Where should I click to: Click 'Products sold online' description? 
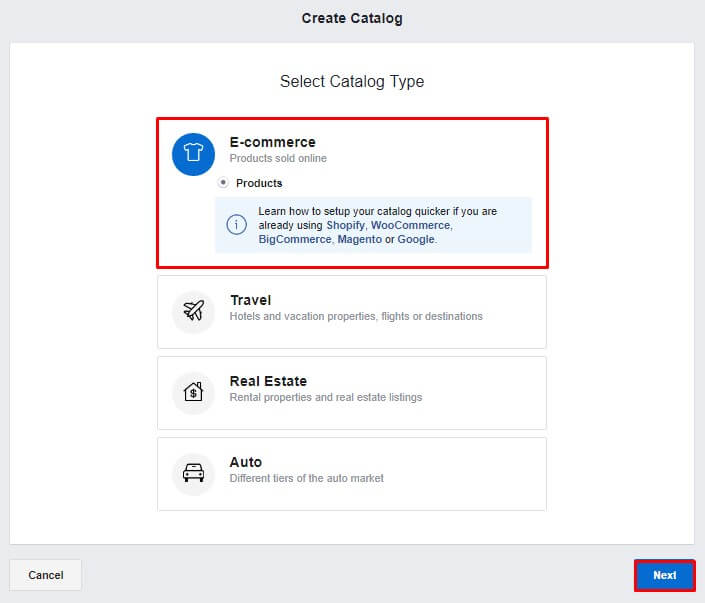pyautogui.click(x=278, y=158)
